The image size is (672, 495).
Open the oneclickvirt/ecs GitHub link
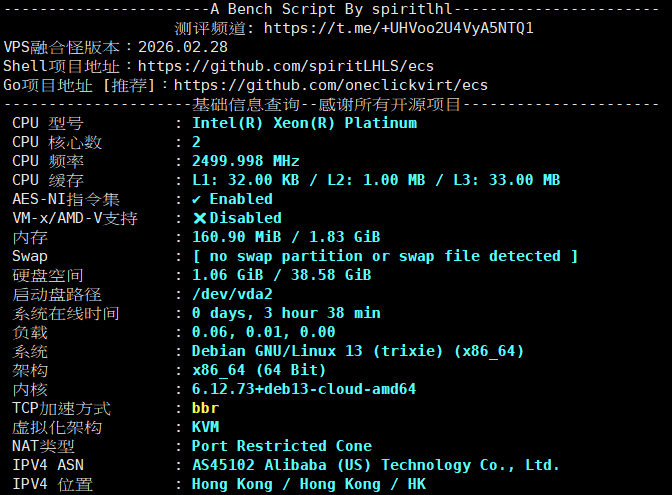pyautogui.click(x=330, y=85)
